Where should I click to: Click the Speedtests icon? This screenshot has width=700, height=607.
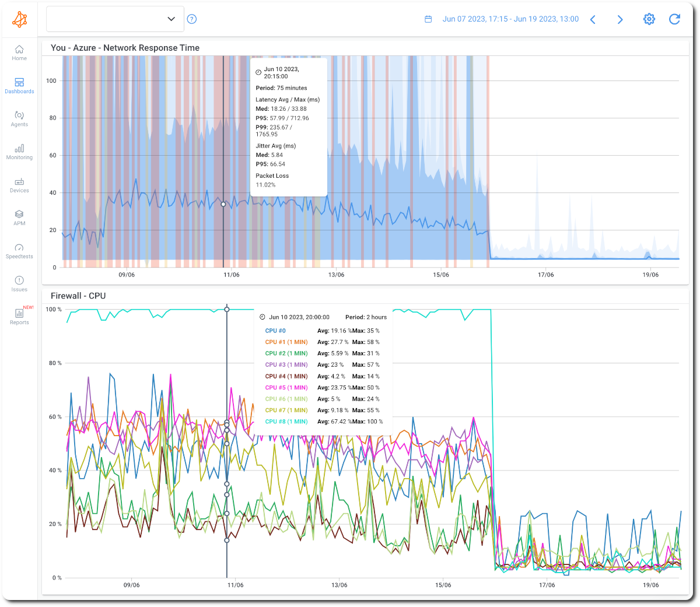(19, 251)
